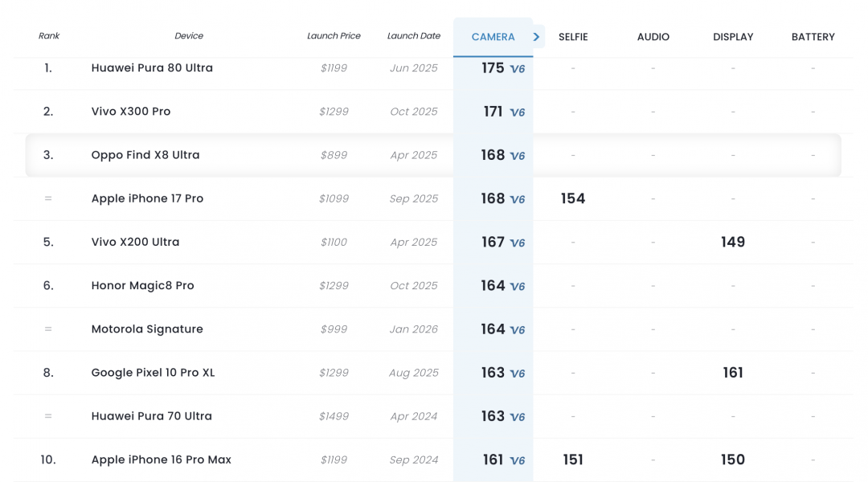
Task: Click rank number 10.
Action: [x=48, y=460]
